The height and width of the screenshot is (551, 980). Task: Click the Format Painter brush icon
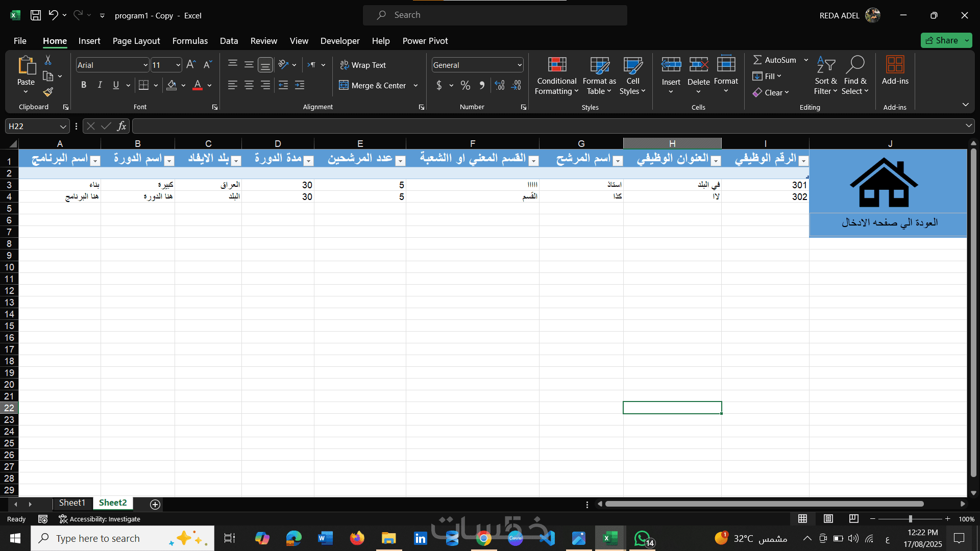[48, 92]
